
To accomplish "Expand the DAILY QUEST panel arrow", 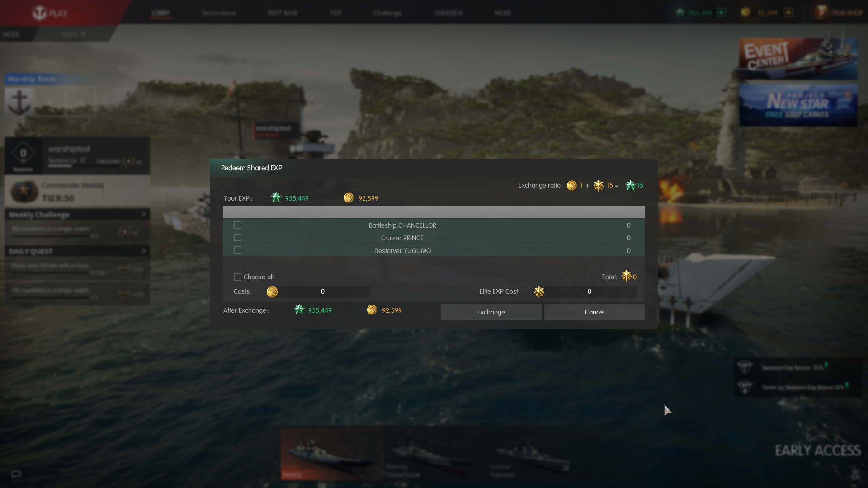I will point(144,251).
